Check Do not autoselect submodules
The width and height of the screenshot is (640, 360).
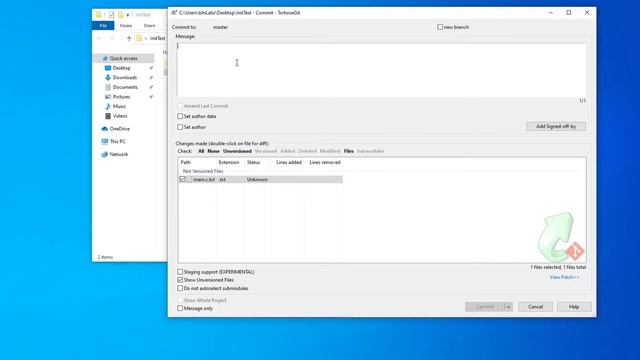pyautogui.click(x=180, y=288)
